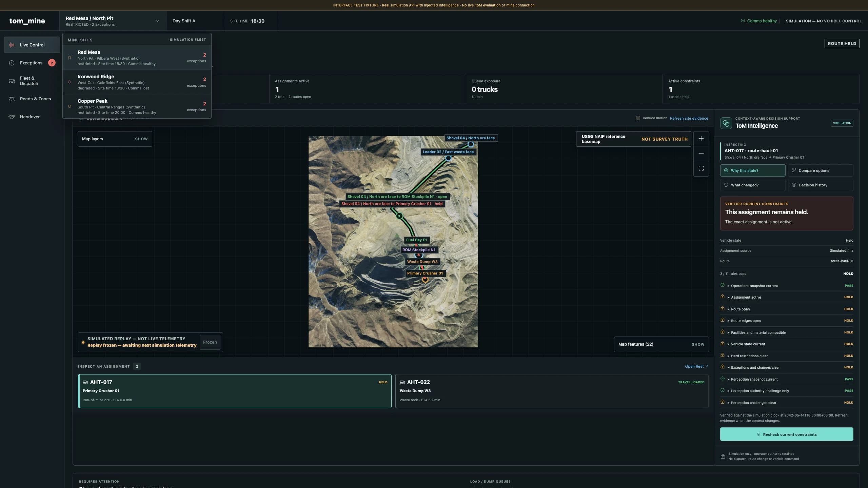Image resolution: width=868 pixels, height=488 pixels.
Task: Go to Roads & Zones section
Action: pyautogui.click(x=32, y=99)
